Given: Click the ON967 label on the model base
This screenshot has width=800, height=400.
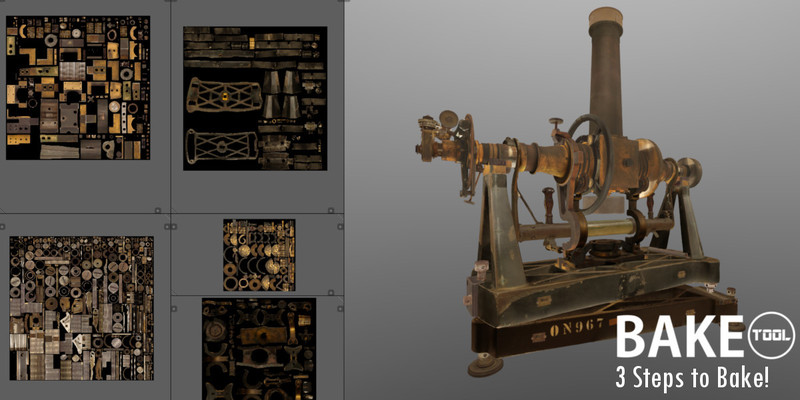Looking at the screenshot, I should pyautogui.click(x=576, y=329).
